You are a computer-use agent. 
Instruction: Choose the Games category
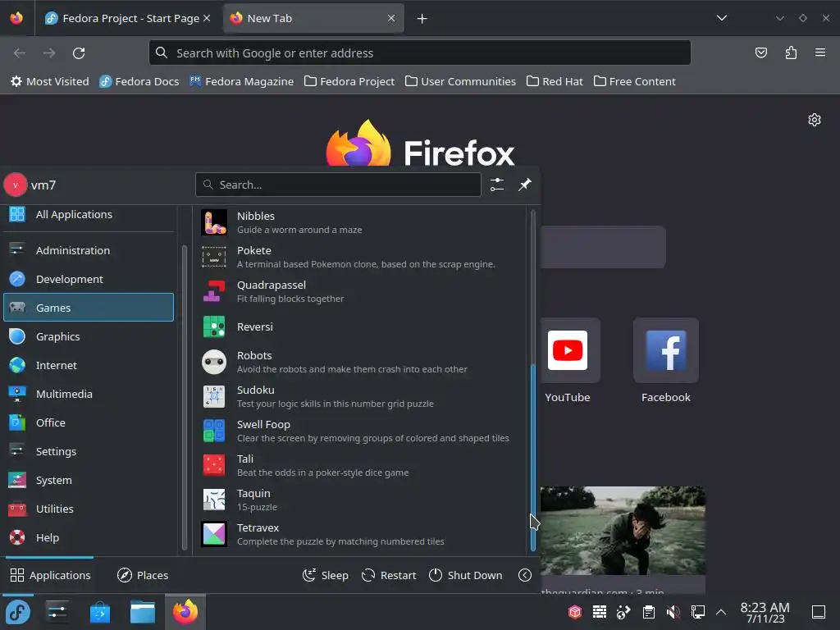point(89,308)
